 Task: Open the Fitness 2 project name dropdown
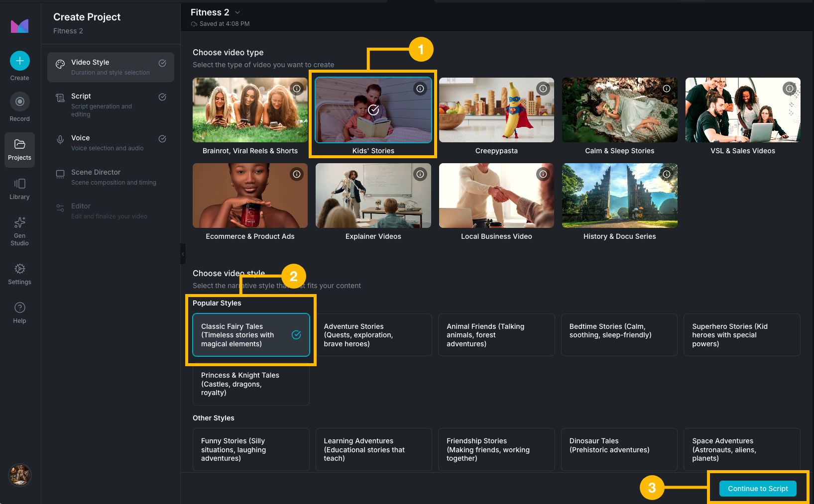[237, 12]
